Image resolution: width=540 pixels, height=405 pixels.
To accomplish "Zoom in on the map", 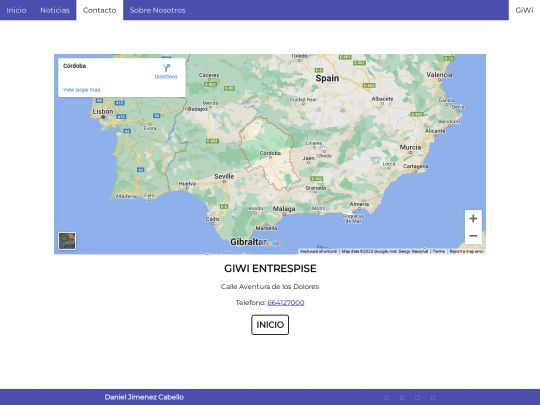I will click(x=473, y=218).
